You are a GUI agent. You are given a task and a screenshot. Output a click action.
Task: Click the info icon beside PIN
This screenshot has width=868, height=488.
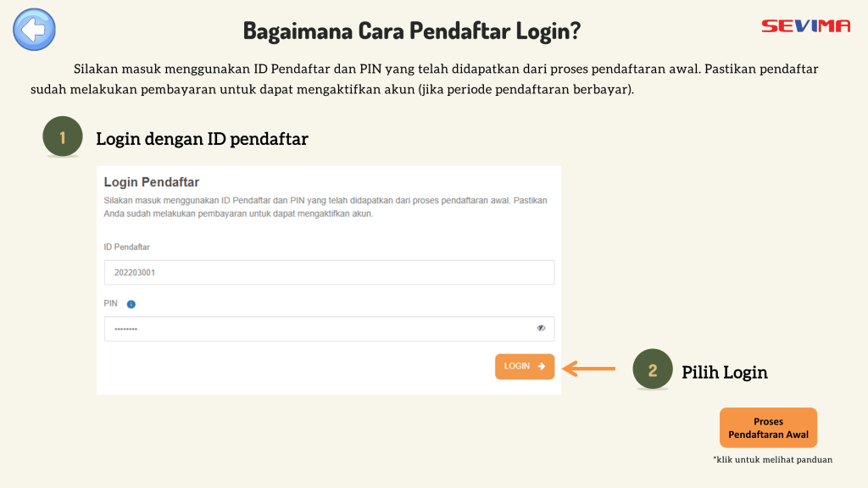point(131,304)
